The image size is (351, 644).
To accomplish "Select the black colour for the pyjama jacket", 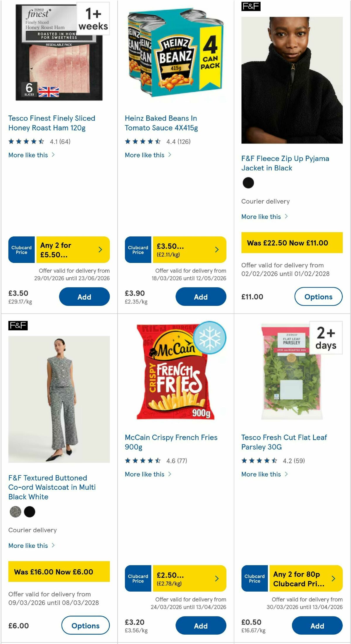I will coord(248,183).
